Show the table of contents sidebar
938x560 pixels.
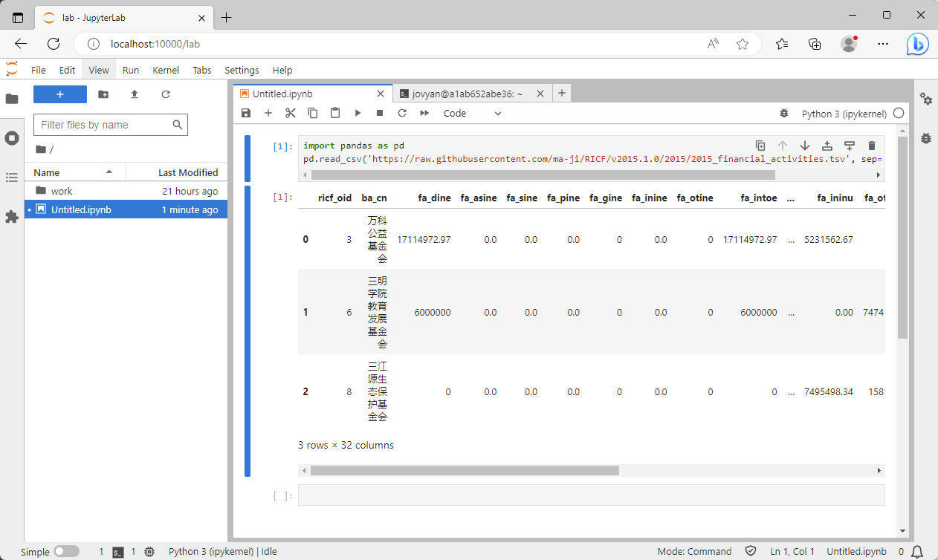click(11, 178)
